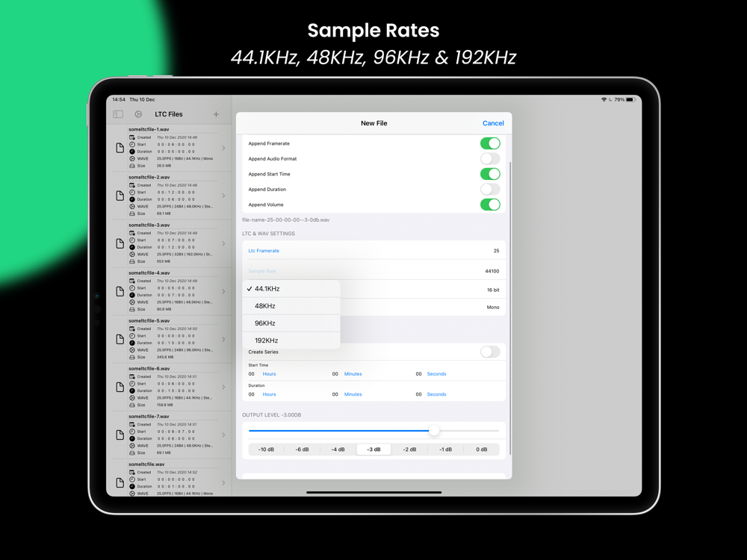This screenshot has height=560, width=747.
Task: Select 96KHz in sample rate menu
Action: click(291, 323)
